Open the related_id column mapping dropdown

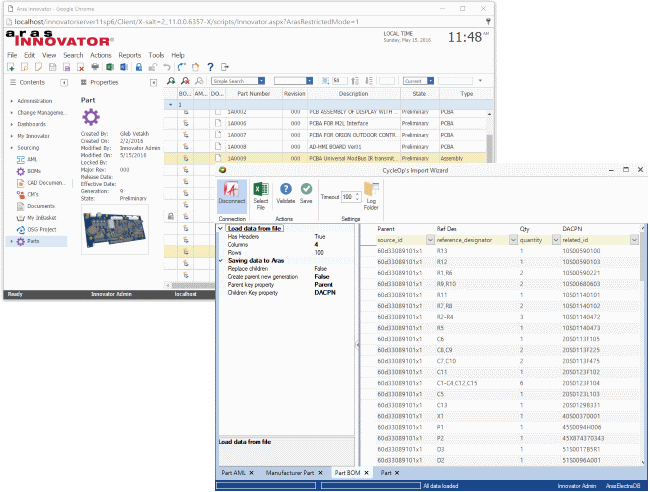pos(634,240)
